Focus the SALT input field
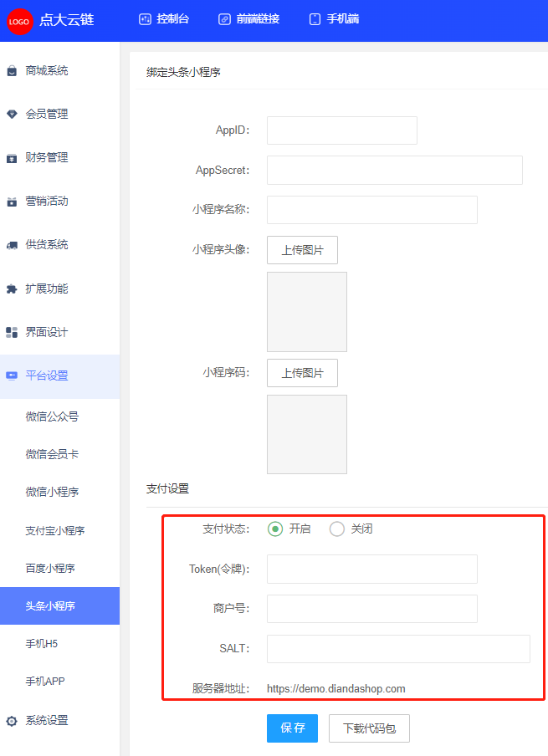Screen dimensions: 548x756 click(398, 648)
